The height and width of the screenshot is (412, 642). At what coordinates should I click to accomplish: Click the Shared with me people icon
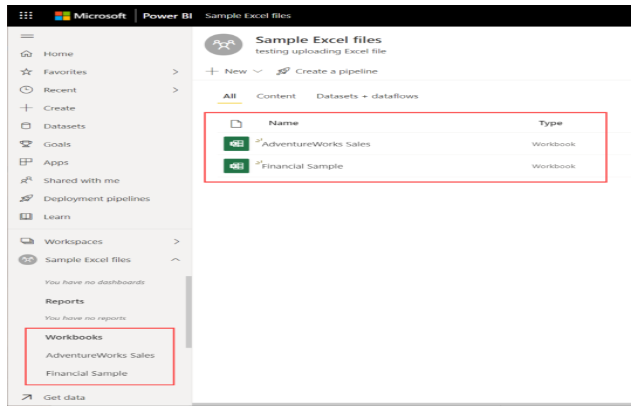point(26,180)
